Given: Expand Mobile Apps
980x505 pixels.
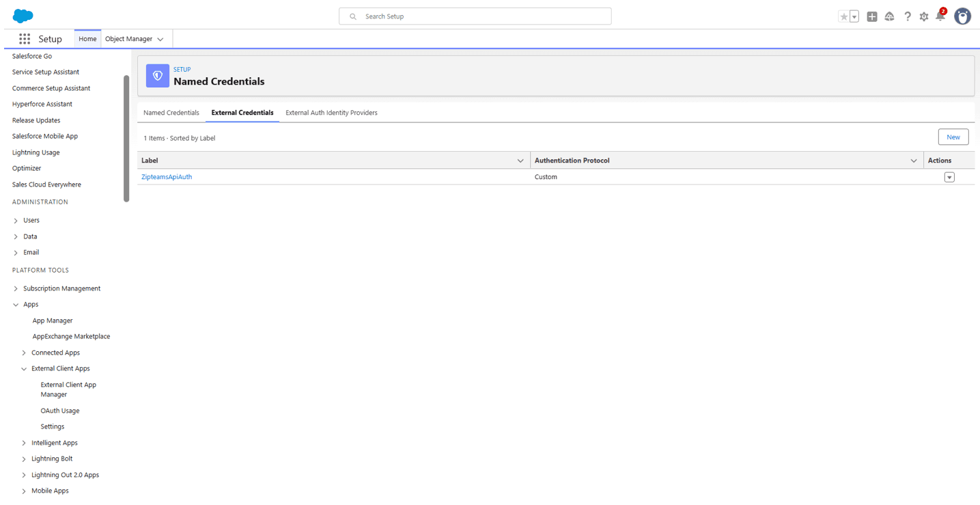Looking at the screenshot, I should click(x=24, y=491).
